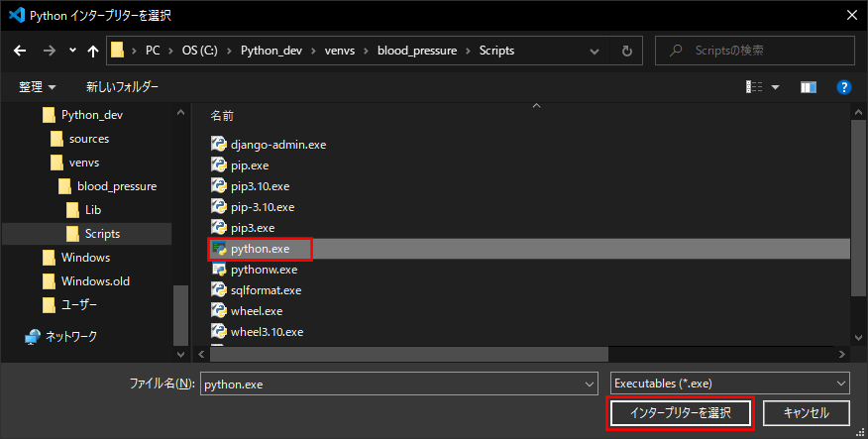Screen dimensions: 868x439
Task: Click file list horizontal scrollbar right arrow
Action: (x=842, y=354)
